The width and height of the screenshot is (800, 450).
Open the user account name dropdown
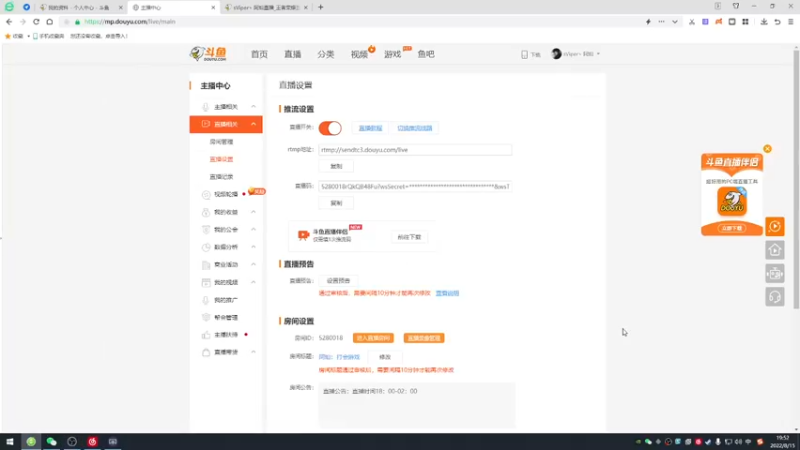coord(581,54)
